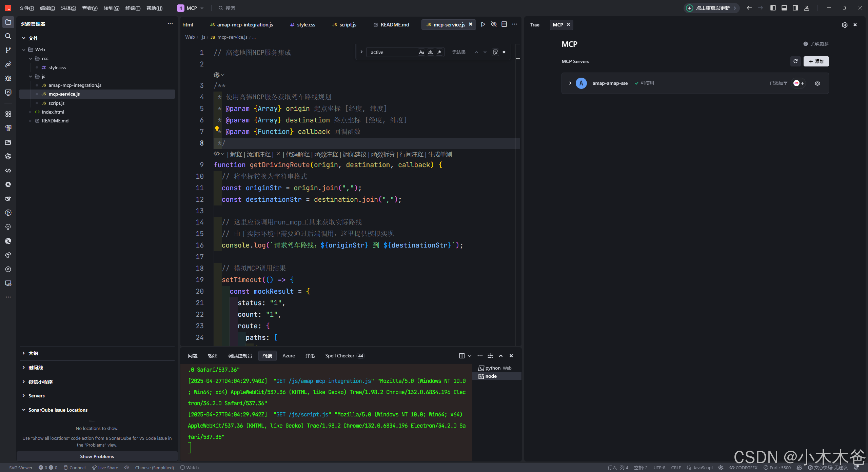Screen dimensions: 868x472
Task: Toggle Match Whole Word in find widget
Action: (431, 52)
